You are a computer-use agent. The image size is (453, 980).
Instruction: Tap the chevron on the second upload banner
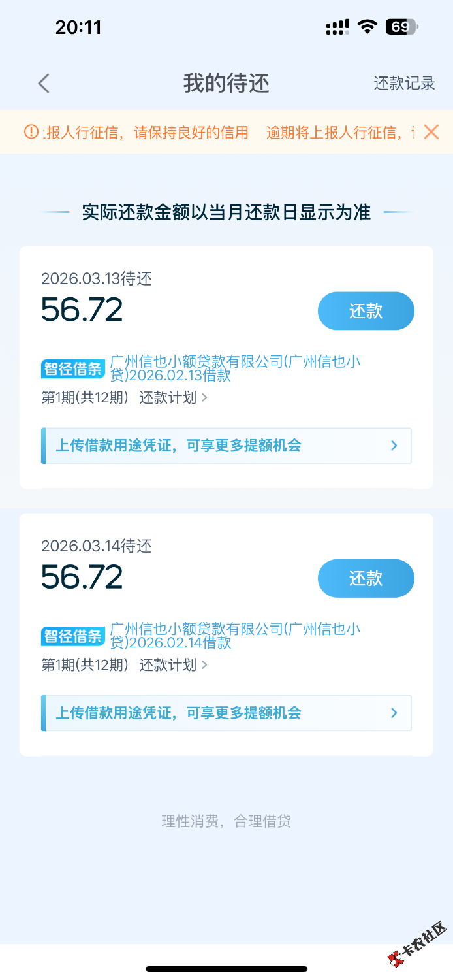[x=394, y=713]
